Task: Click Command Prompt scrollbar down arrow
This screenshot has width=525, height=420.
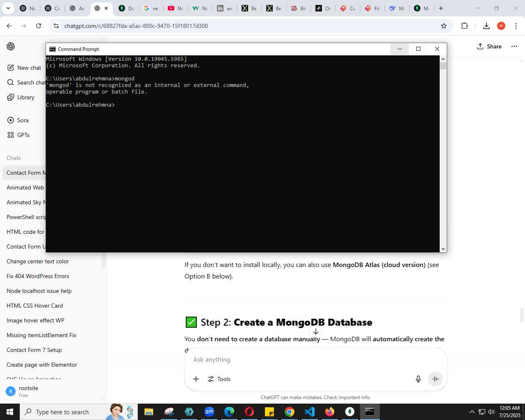Action: (443, 249)
